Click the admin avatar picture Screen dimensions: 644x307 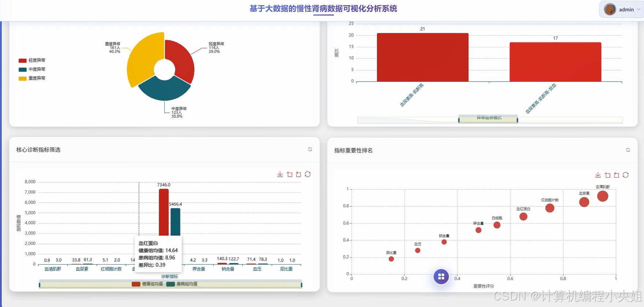pos(610,10)
